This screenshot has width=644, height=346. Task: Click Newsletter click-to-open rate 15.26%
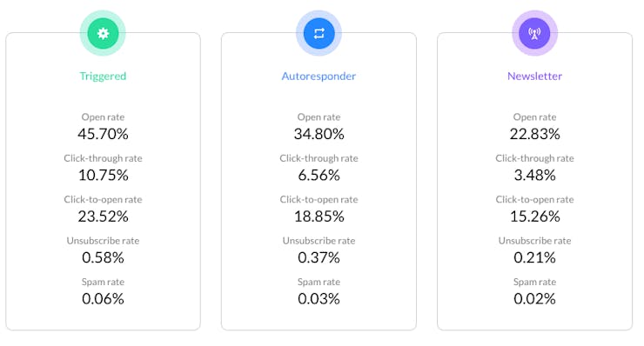[534, 216]
